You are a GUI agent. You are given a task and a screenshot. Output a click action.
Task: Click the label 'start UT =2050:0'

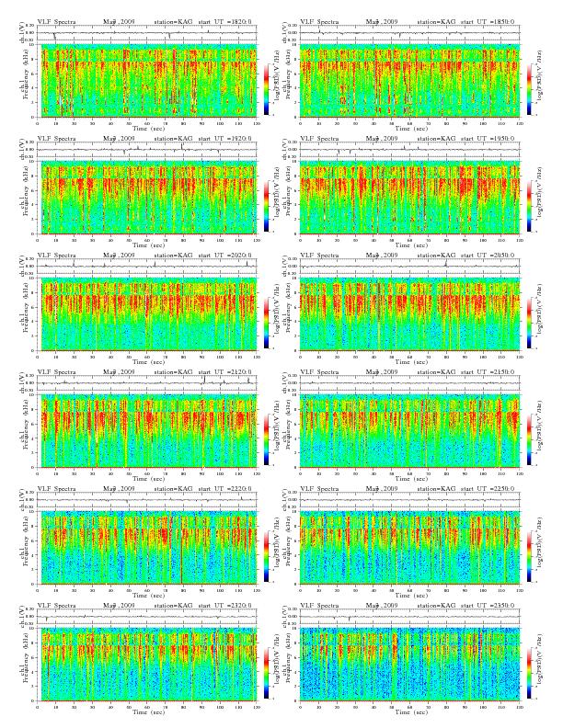tap(488, 256)
